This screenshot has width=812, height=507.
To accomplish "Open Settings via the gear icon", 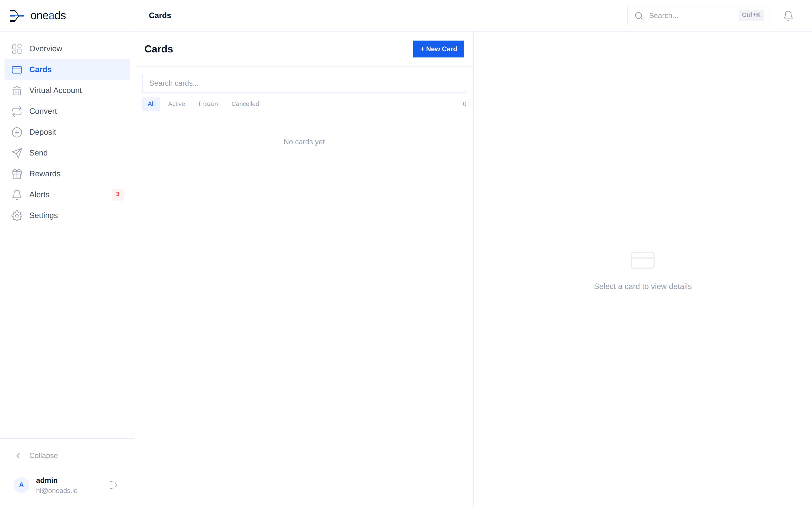I will [17, 215].
